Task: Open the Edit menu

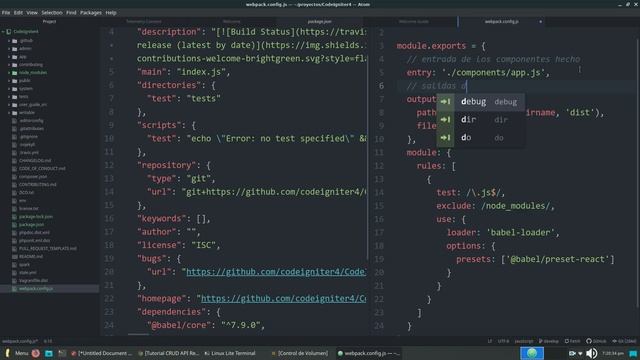Action: click(18, 13)
